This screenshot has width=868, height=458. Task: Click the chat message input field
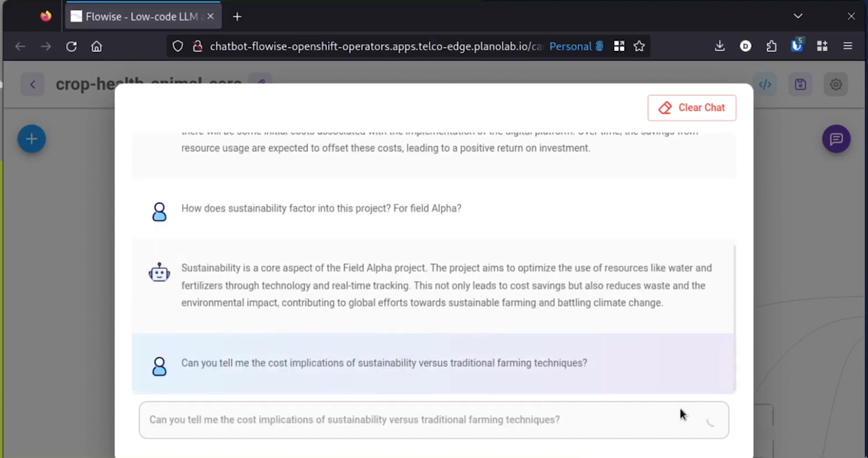point(410,420)
